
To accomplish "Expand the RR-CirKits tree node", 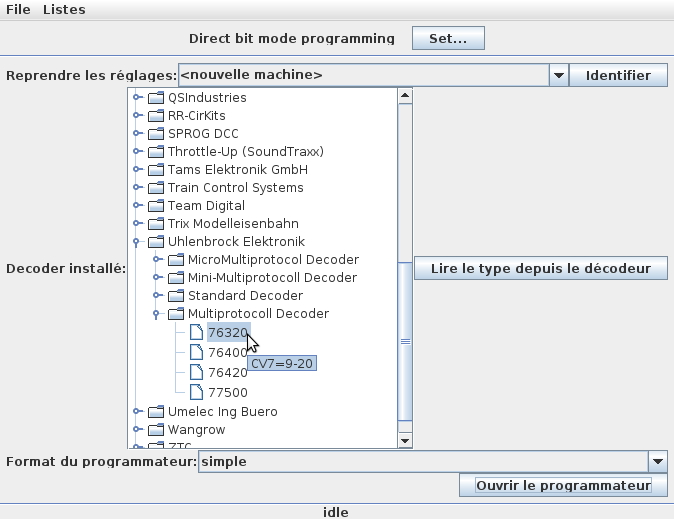I will coord(137,115).
